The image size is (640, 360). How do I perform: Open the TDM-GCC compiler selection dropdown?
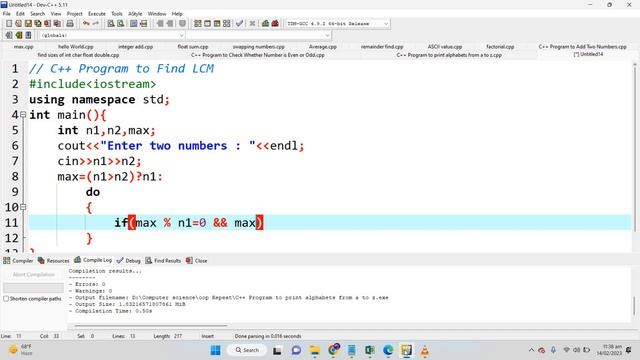[x=337, y=24]
